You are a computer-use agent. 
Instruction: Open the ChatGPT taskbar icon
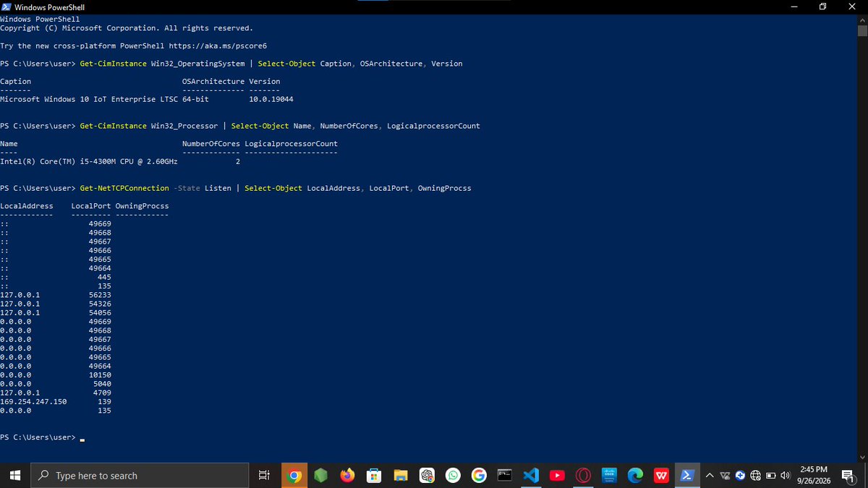(427, 475)
